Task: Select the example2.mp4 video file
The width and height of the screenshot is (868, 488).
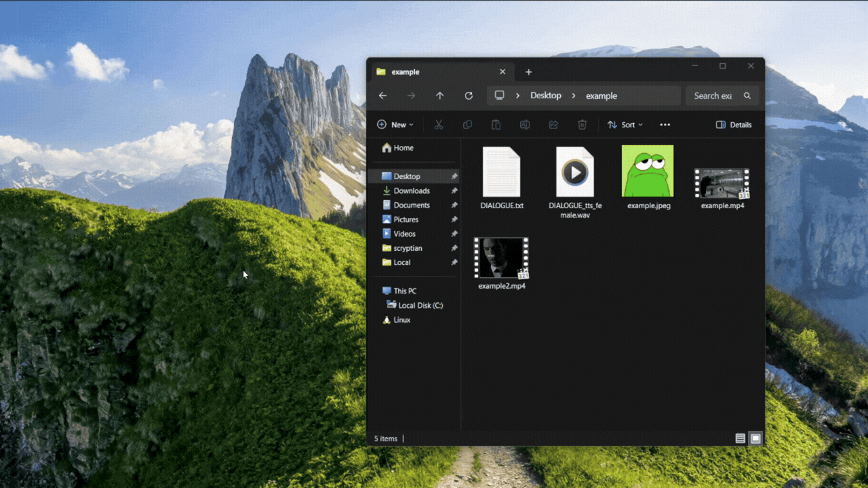Action: (x=502, y=264)
